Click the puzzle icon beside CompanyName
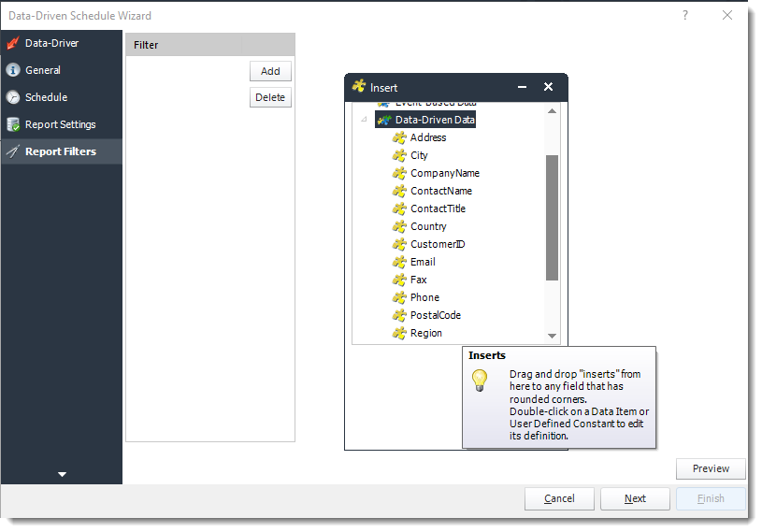Viewport: 762px width, 532px height. tap(399, 174)
